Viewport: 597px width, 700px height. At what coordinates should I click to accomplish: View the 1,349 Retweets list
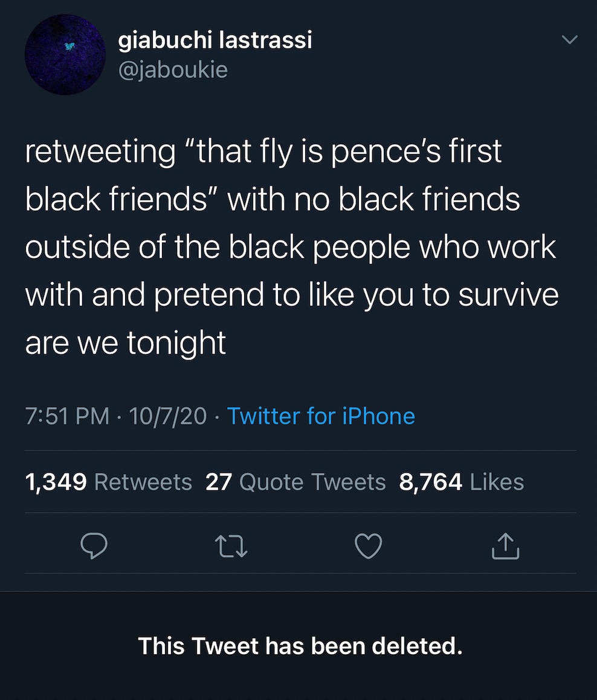coord(109,482)
